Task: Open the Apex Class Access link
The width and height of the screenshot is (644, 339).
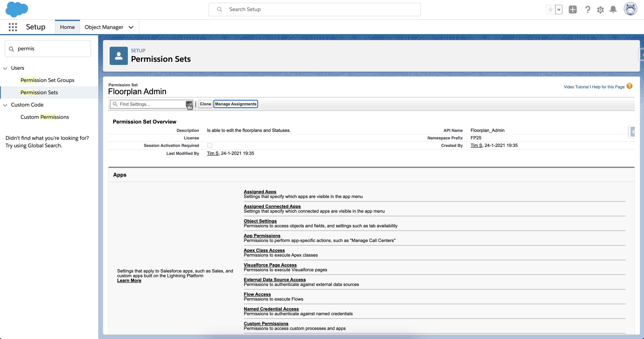Action: 264,250
